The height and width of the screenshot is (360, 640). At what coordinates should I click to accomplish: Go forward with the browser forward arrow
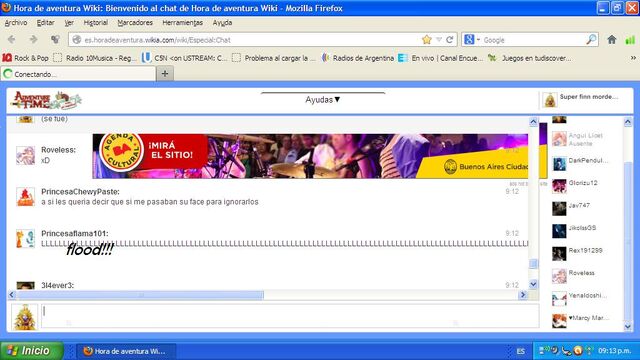coord(33,40)
